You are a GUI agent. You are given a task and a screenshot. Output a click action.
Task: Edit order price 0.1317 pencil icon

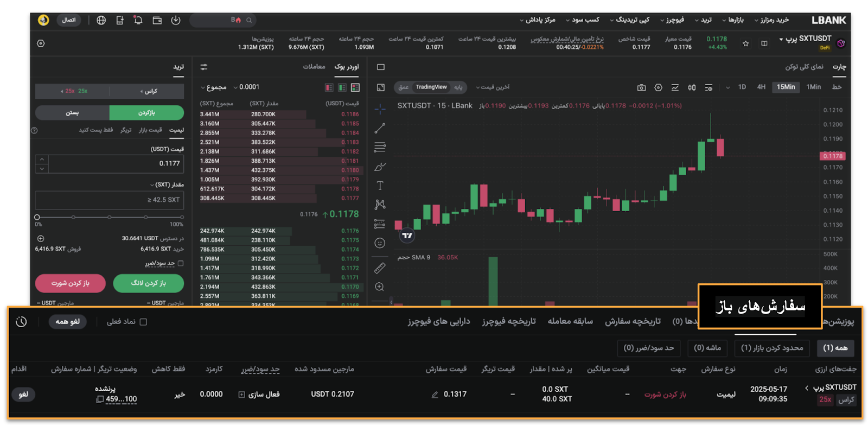click(x=435, y=395)
